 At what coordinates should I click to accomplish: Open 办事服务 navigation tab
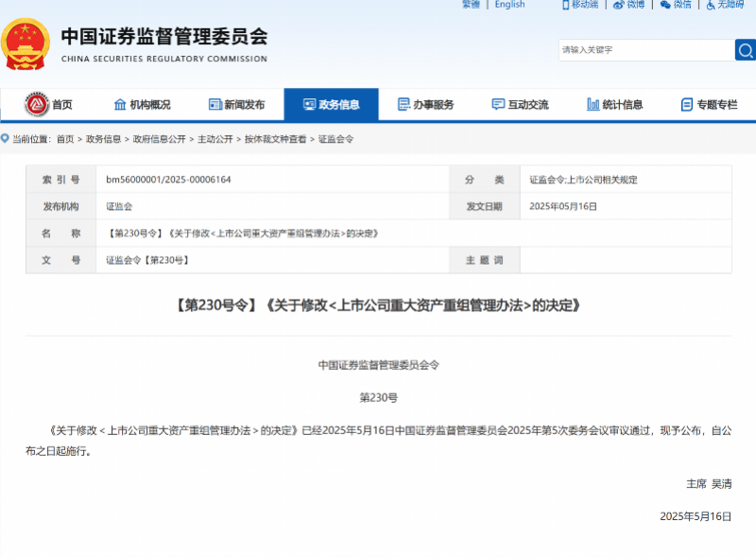[425, 105]
